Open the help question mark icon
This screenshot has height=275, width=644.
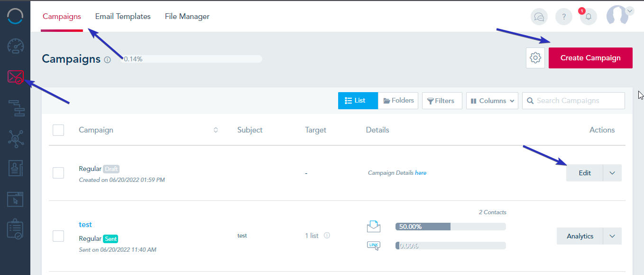click(x=564, y=17)
